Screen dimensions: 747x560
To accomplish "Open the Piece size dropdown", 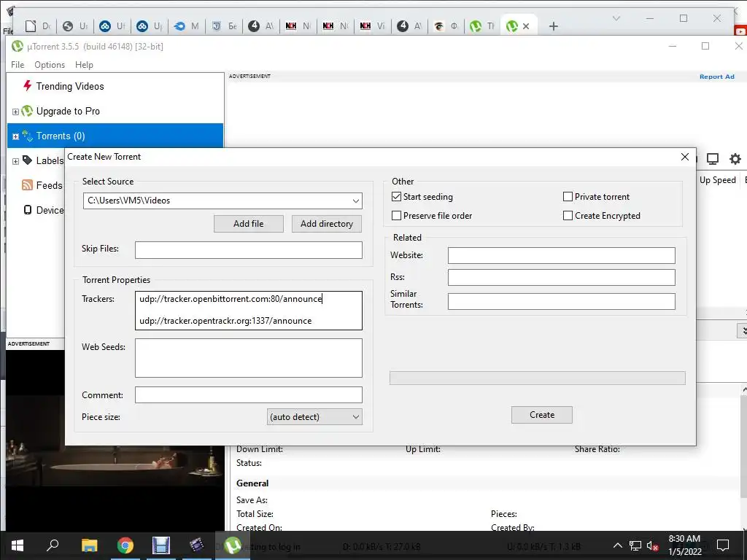I will 314,416.
